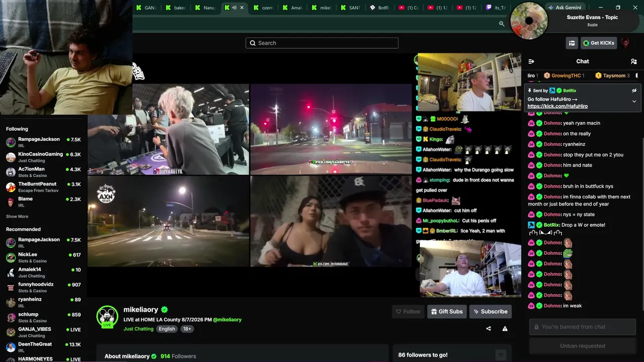Switch to the BotRix browser tab

pyautogui.click(x=380, y=8)
